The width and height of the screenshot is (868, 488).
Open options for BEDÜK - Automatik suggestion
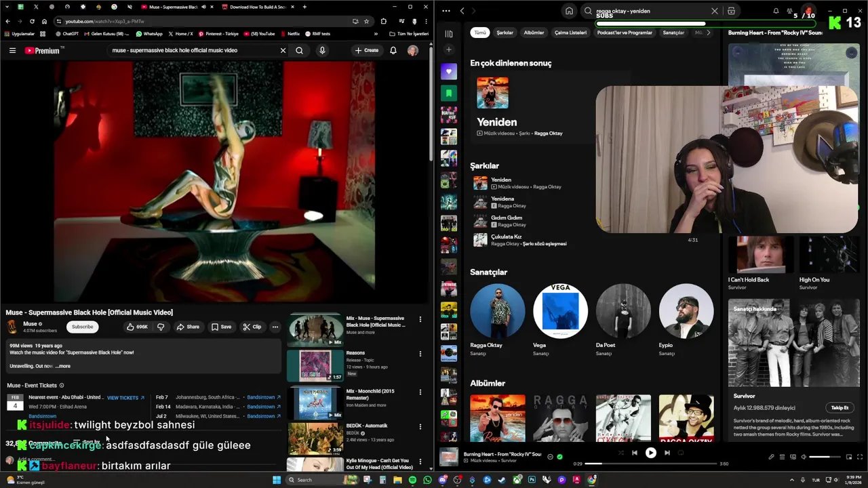click(x=420, y=426)
